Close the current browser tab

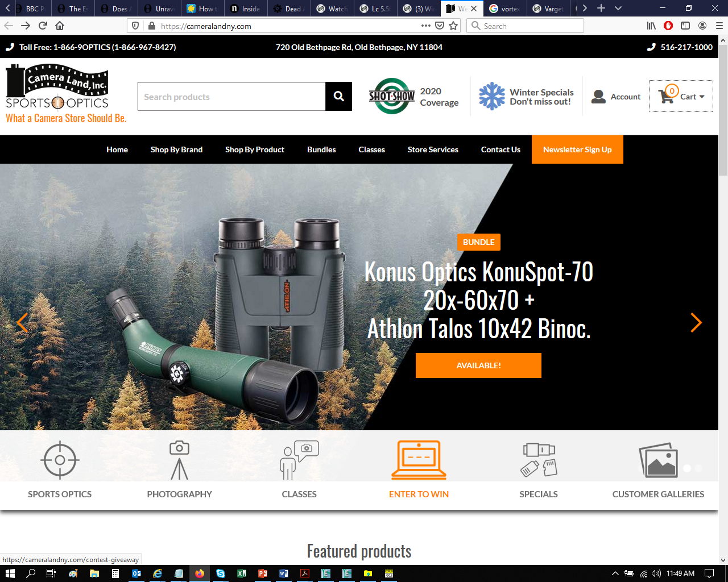[474, 9]
